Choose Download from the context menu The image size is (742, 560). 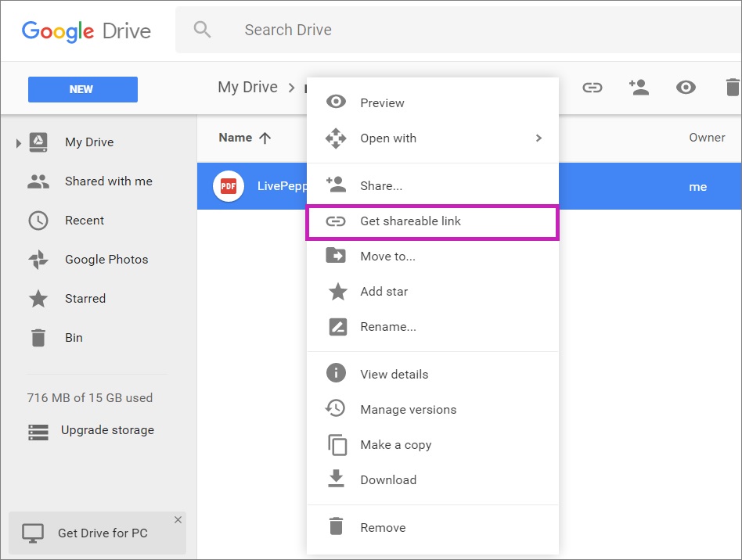click(433, 479)
